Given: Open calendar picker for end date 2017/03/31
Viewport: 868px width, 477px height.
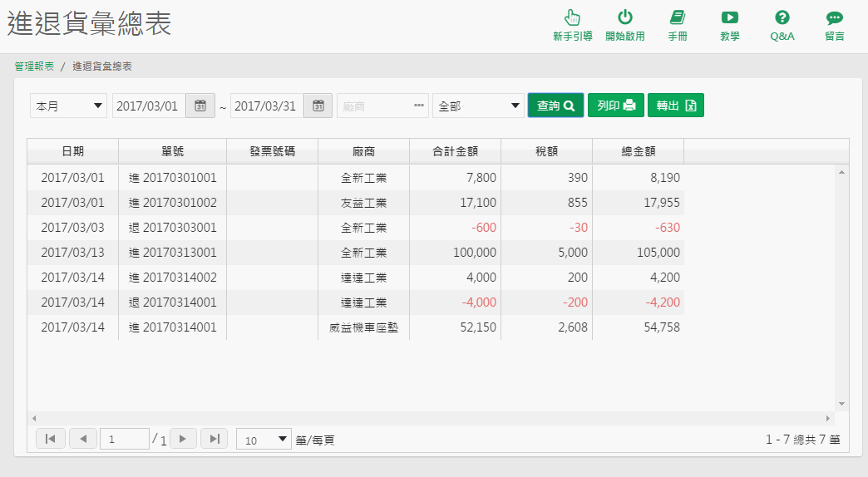Looking at the screenshot, I should tap(318, 106).
